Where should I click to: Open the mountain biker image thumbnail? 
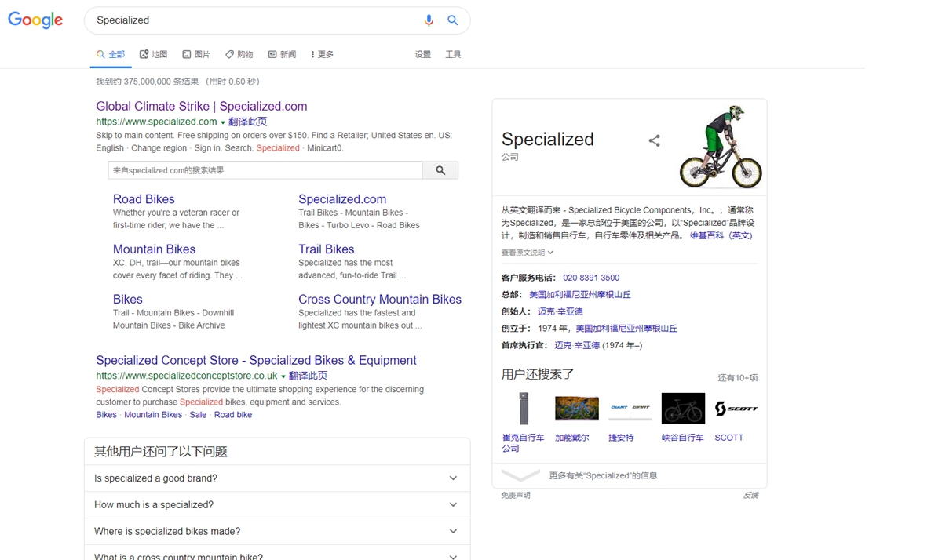click(x=720, y=146)
